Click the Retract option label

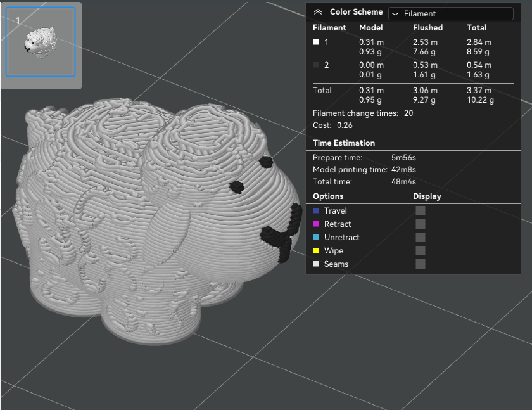[338, 224]
